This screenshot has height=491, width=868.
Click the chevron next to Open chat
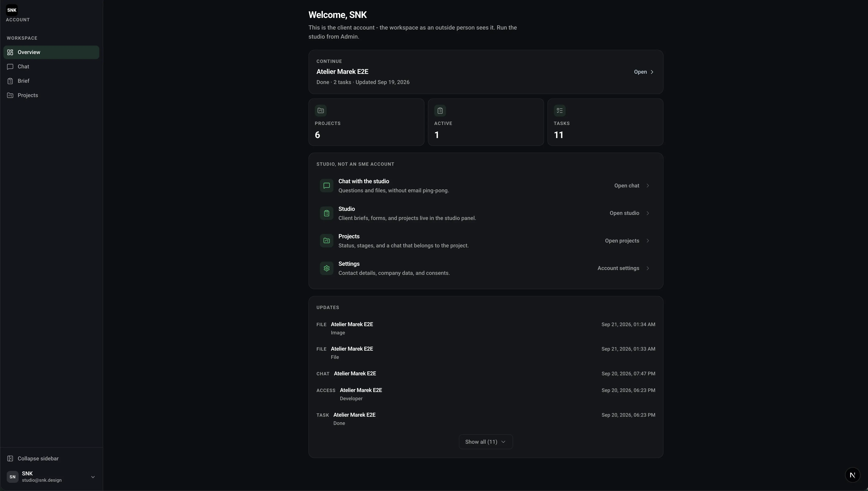tap(648, 186)
